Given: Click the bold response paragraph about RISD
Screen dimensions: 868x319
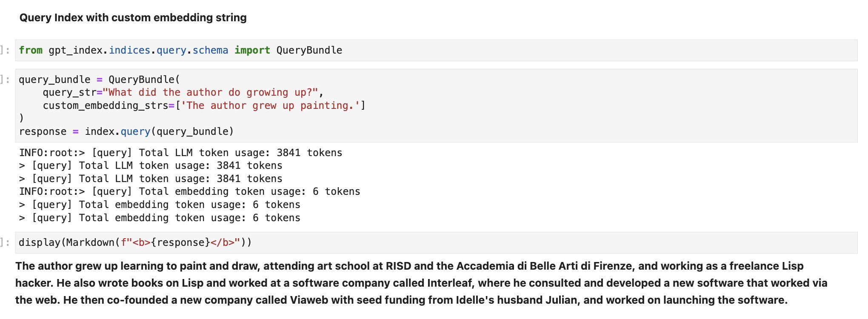Looking at the screenshot, I should [421, 283].
